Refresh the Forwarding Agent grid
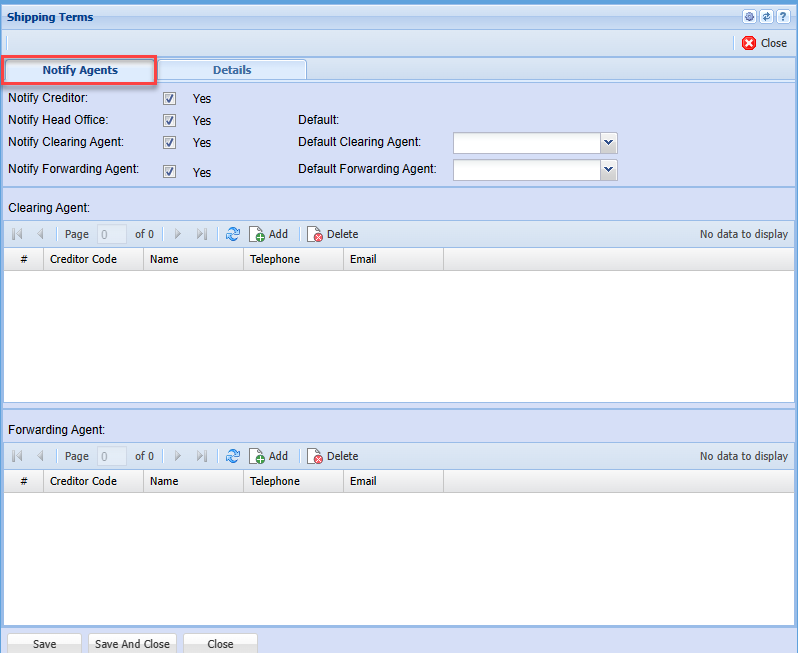This screenshot has width=798, height=653. [233, 456]
